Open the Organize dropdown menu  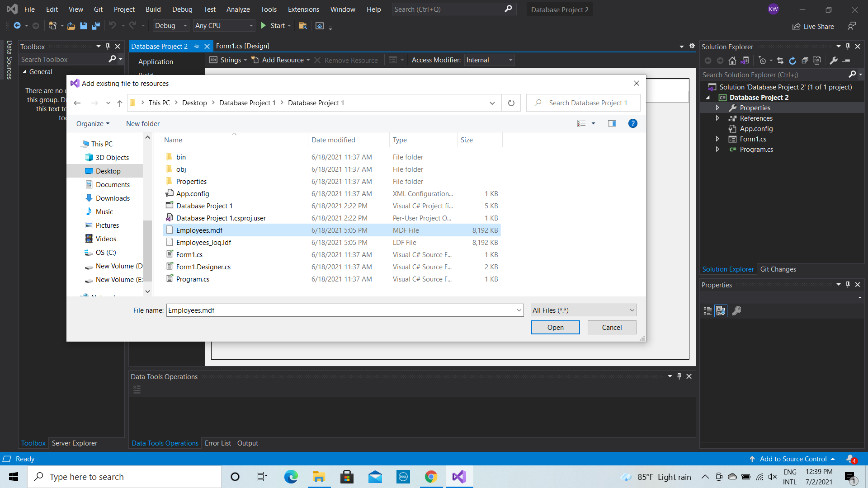[93, 123]
